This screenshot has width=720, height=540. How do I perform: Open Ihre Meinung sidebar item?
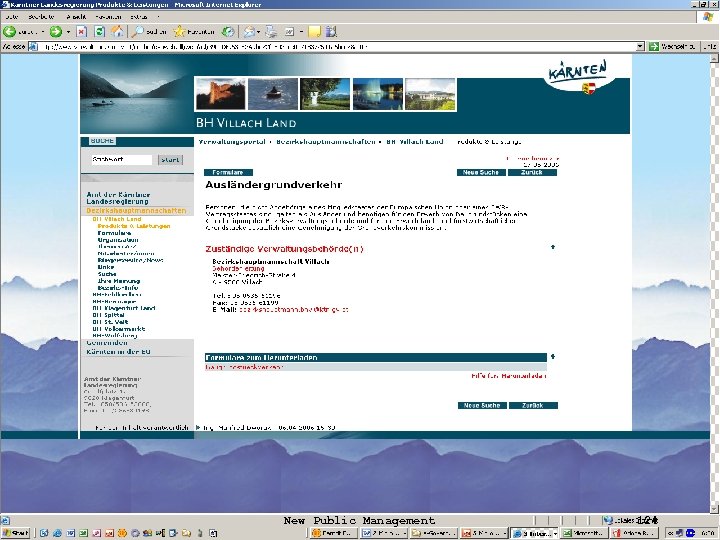click(118, 281)
